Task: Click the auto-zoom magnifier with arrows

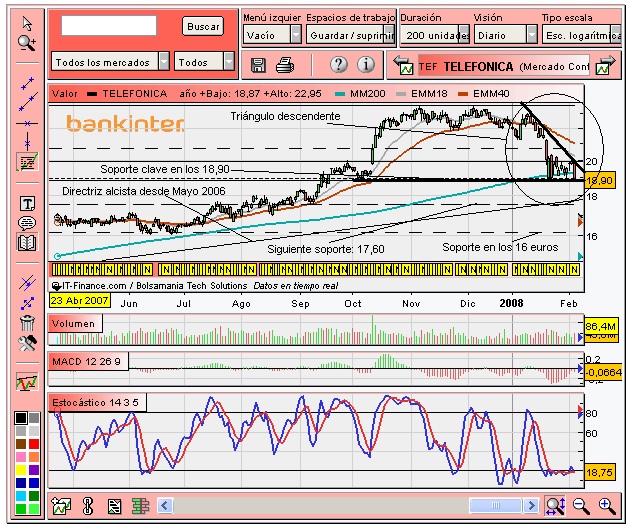Action: click(556, 505)
